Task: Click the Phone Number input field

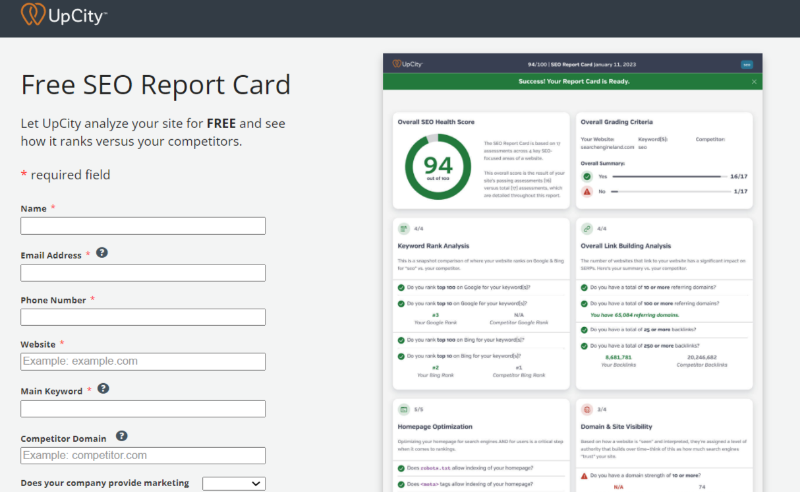Action: (x=143, y=317)
